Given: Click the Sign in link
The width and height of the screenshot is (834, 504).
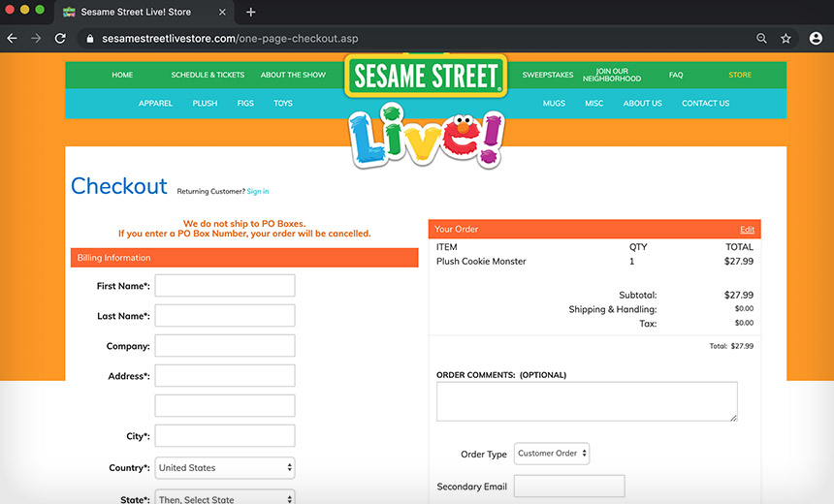Looking at the screenshot, I should pos(258,192).
